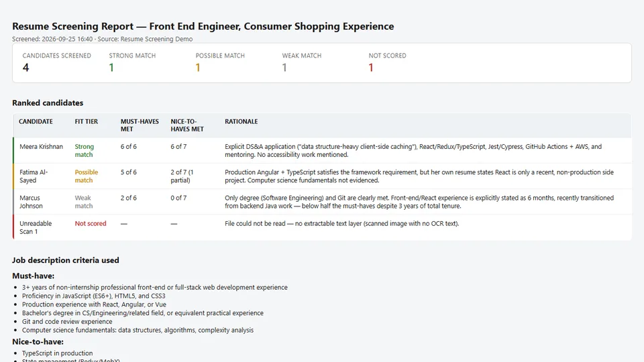The height and width of the screenshot is (362, 644).
Task: Click the 'Production experience with React, Angular' bullet
Action: [x=94, y=304]
